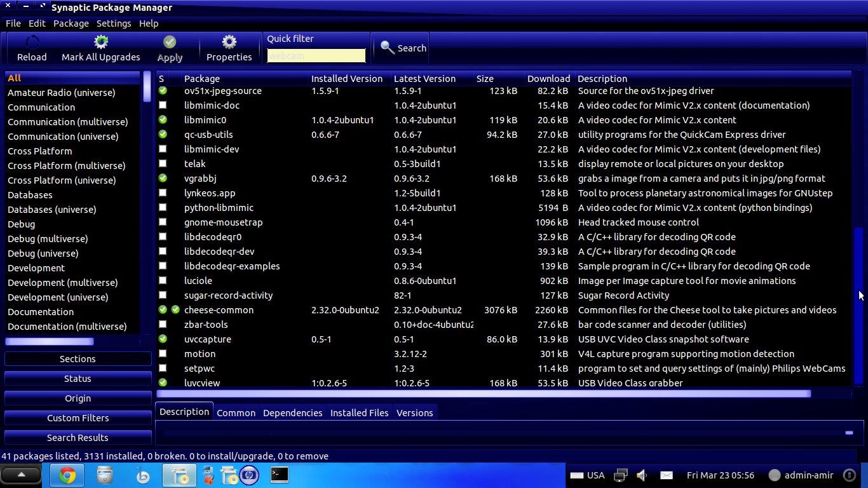Click the Custom Filters button
The height and width of the screenshot is (488, 868).
pyautogui.click(x=78, y=417)
